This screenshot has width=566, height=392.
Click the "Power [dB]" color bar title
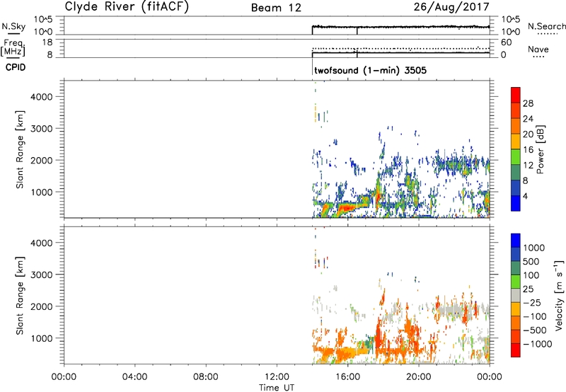540,149
